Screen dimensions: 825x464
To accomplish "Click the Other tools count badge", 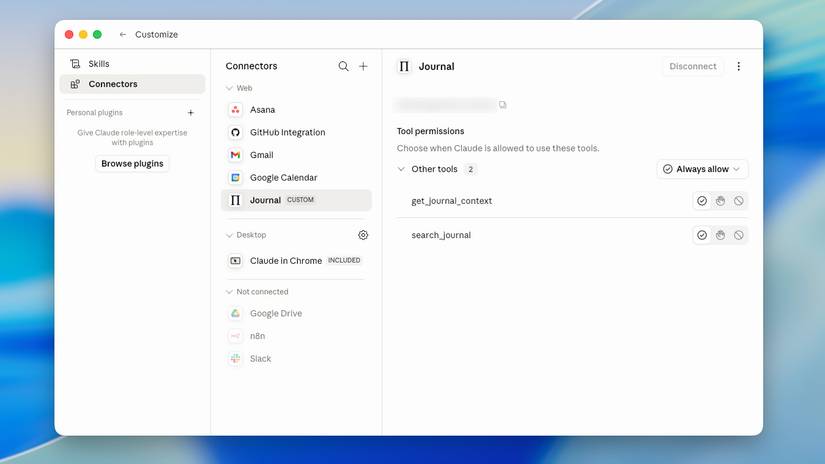I will [x=470, y=169].
